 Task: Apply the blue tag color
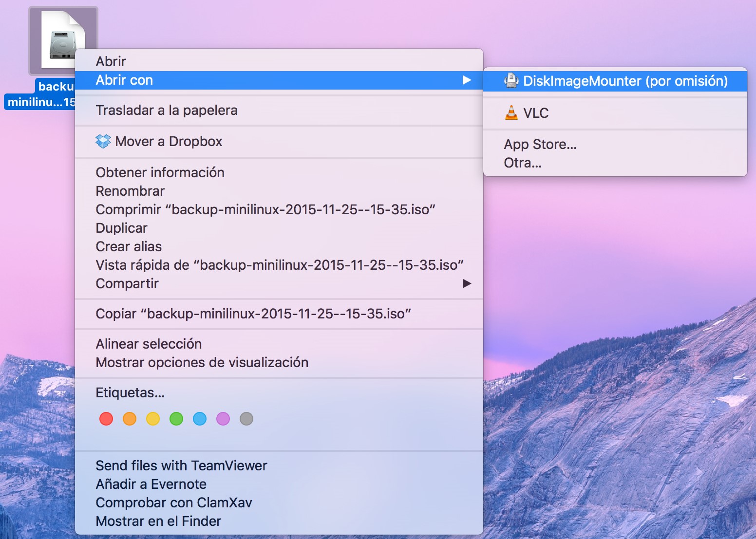[200, 419]
